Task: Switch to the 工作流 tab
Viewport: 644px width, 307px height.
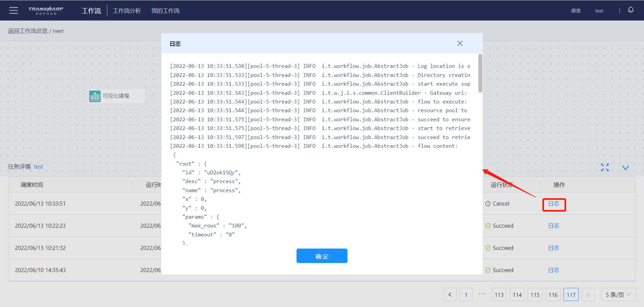Action: tap(91, 11)
